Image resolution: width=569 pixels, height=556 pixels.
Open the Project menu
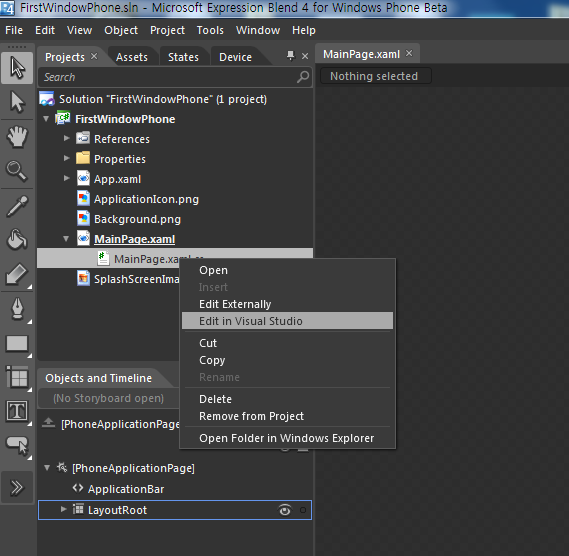[x=167, y=30]
